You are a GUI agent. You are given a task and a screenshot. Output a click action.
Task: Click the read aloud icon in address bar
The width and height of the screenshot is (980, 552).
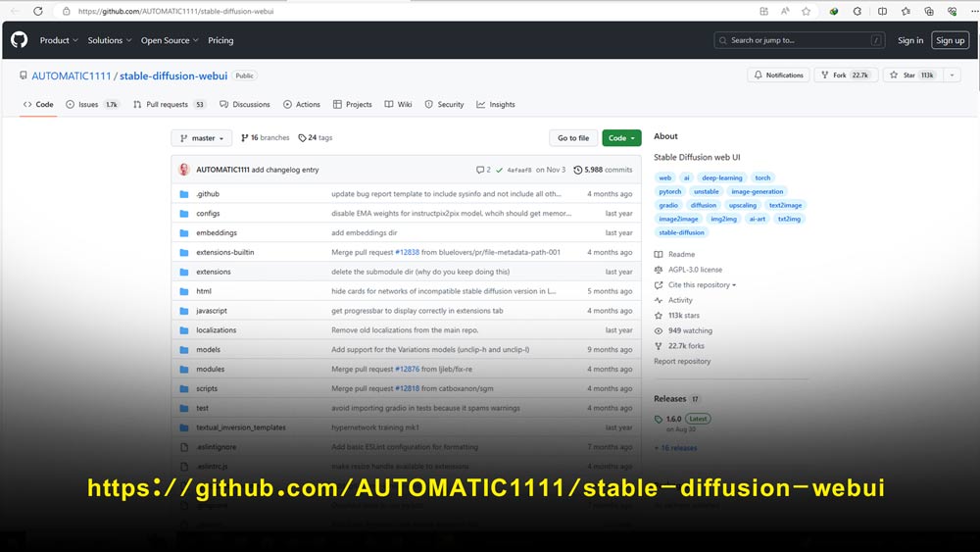(785, 11)
